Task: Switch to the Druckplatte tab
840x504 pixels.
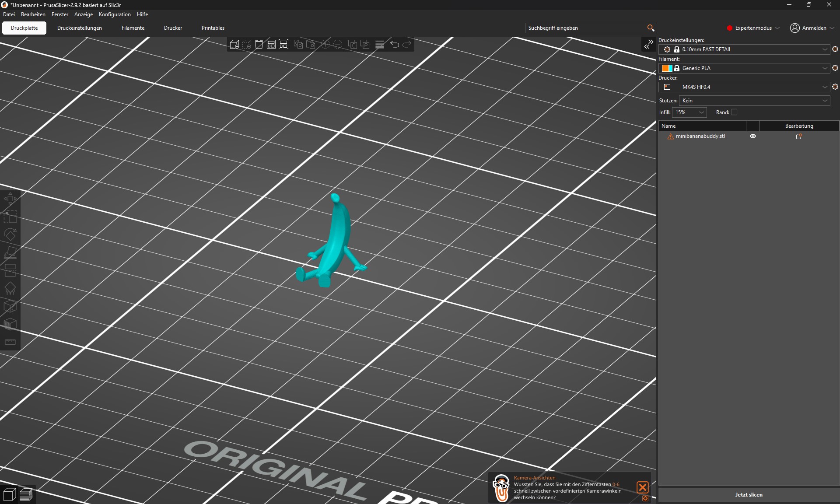Action: [24, 28]
